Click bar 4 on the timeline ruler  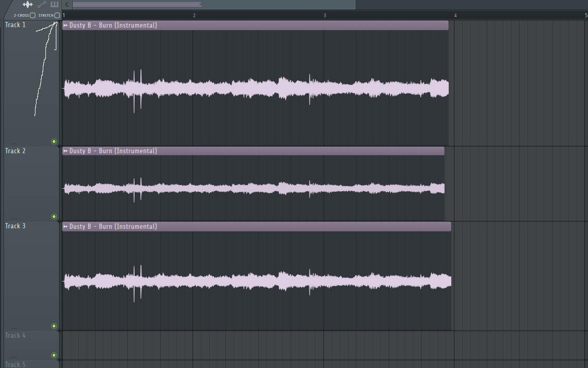[x=455, y=15]
